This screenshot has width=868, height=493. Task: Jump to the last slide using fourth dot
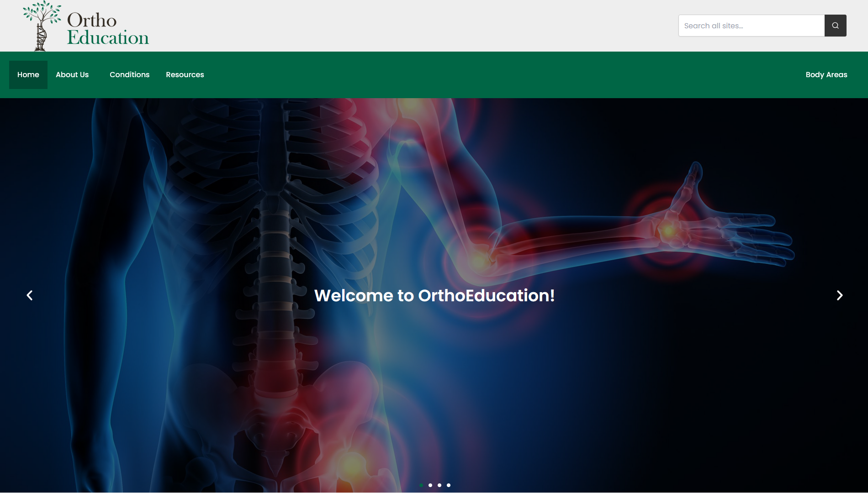(448, 485)
